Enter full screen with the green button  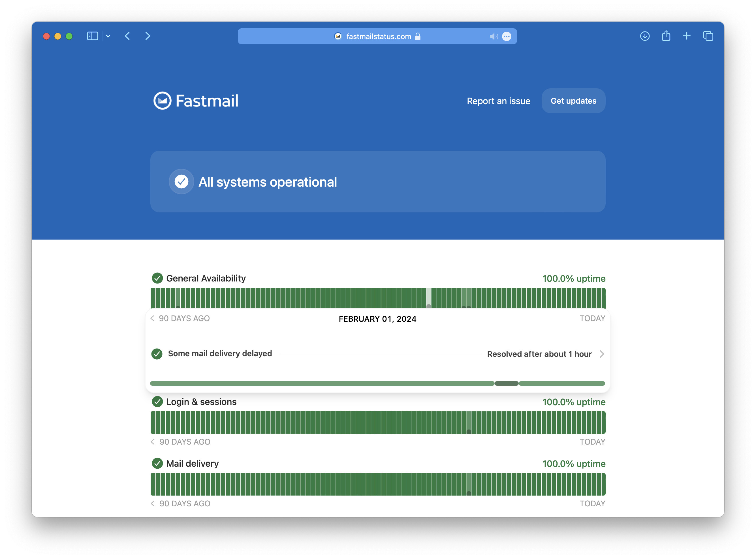pyautogui.click(x=69, y=36)
